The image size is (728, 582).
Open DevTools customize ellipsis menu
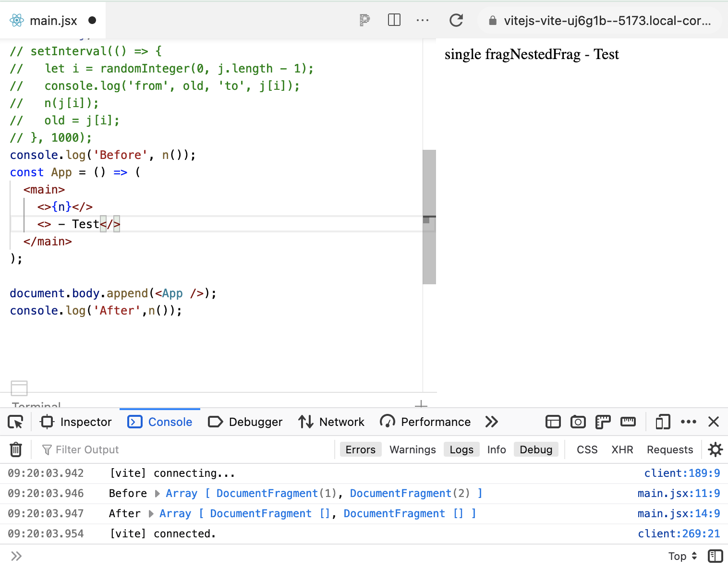(689, 422)
